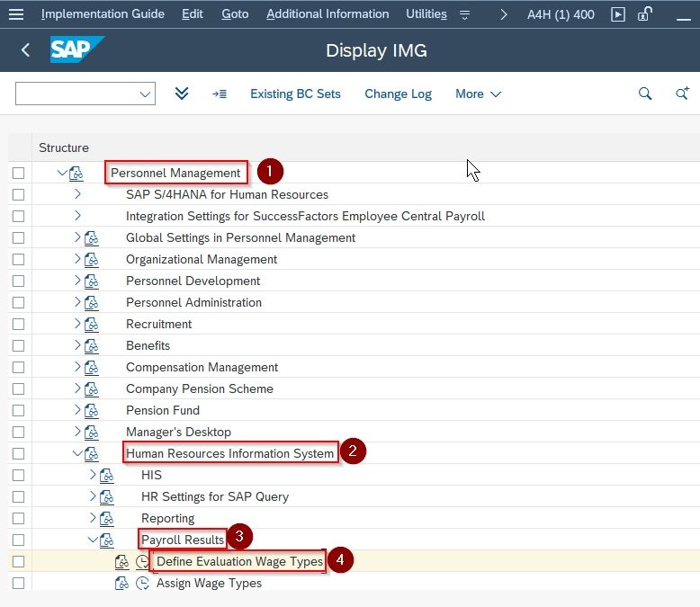The height and width of the screenshot is (607, 700).
Task: Expand the Organizational Management node
Action: (77, 259)
